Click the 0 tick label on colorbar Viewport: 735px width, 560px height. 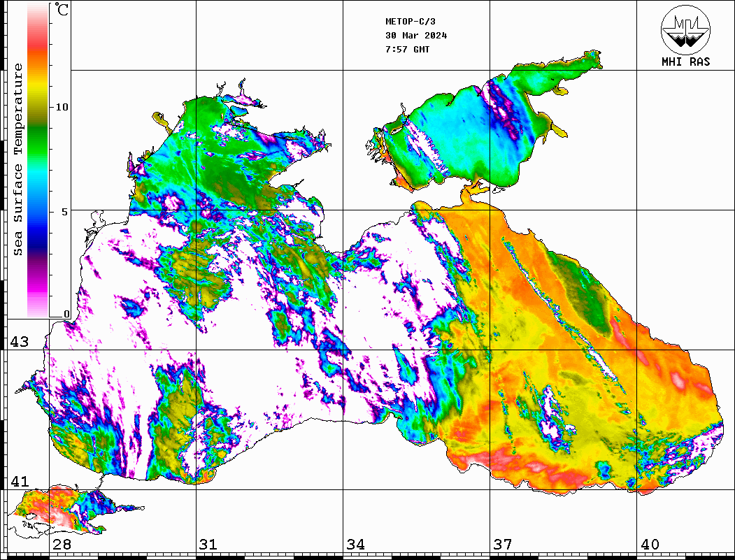(66, 314)
